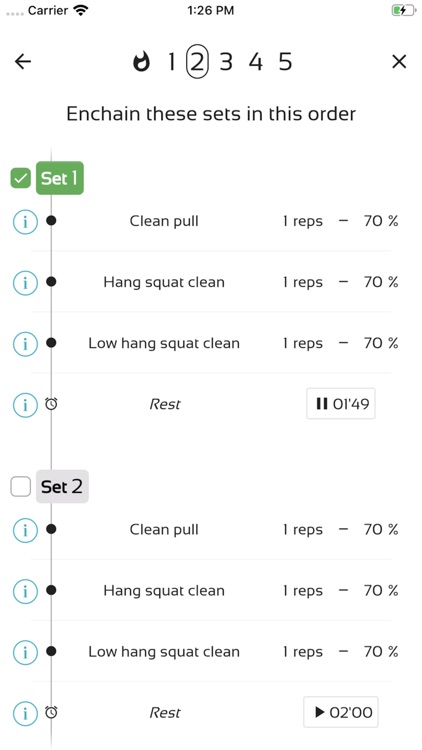Open info for Set 1 Rest

coord(25,405)
